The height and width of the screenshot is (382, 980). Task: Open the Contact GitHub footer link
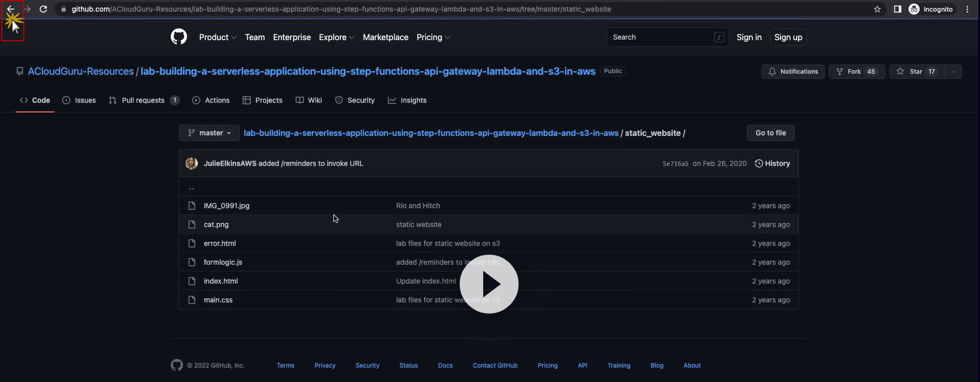(495, 366)
